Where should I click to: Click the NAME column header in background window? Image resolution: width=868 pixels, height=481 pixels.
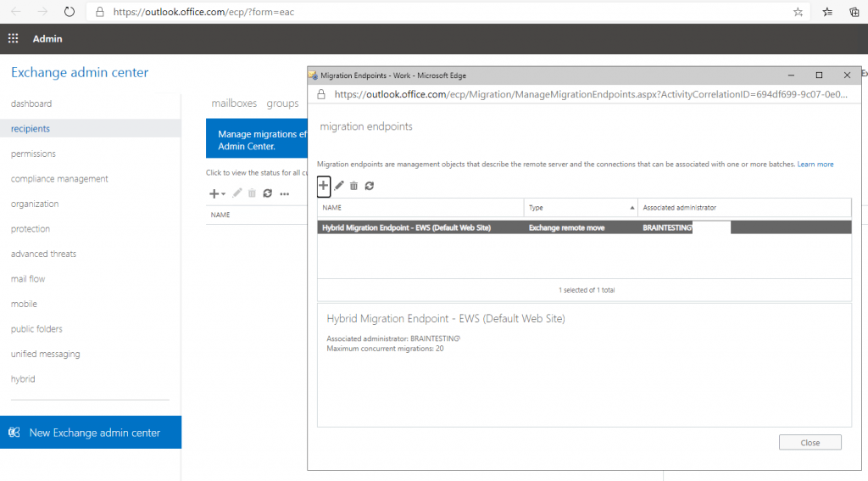tap(220, 215)
